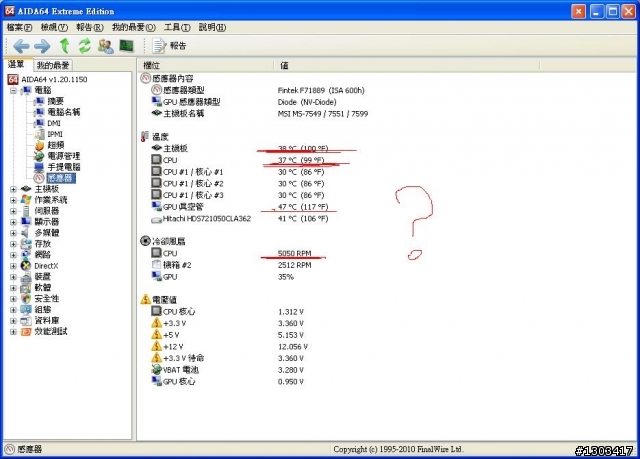Click the 冷卻風扇 fan icon
640x459 pixels.
click(145, 241)
